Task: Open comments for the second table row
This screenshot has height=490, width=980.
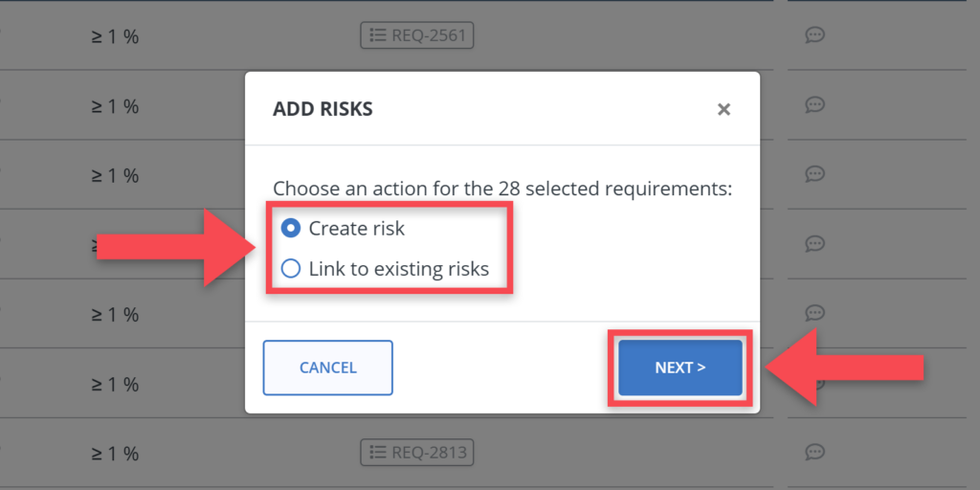Action: (815, 104)
